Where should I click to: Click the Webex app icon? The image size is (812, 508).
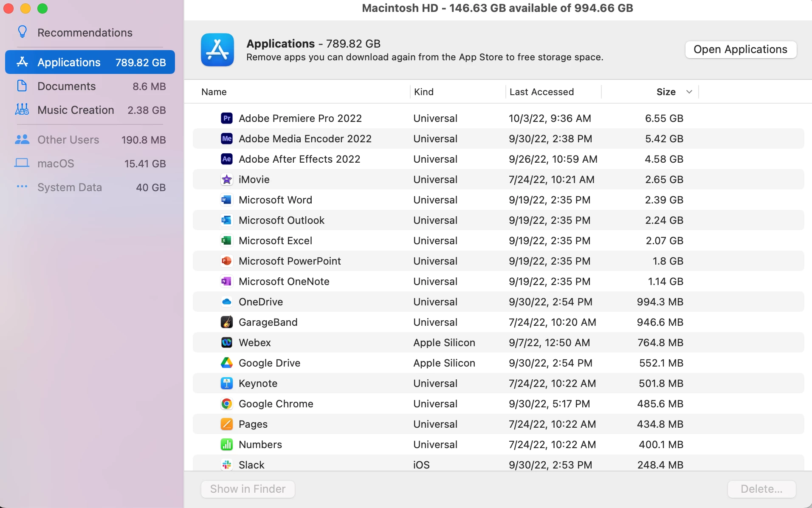pyautogui.click(x=227, y=342)
